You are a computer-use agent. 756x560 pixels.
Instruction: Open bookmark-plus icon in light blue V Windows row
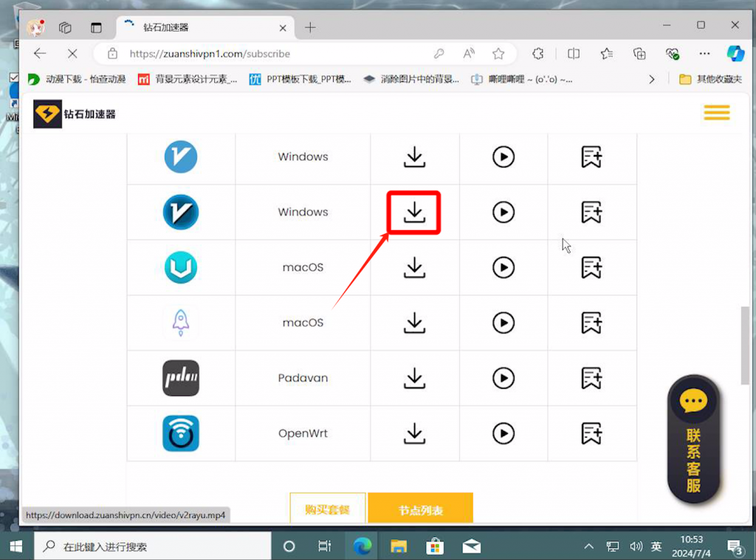[x=591, y=157]
